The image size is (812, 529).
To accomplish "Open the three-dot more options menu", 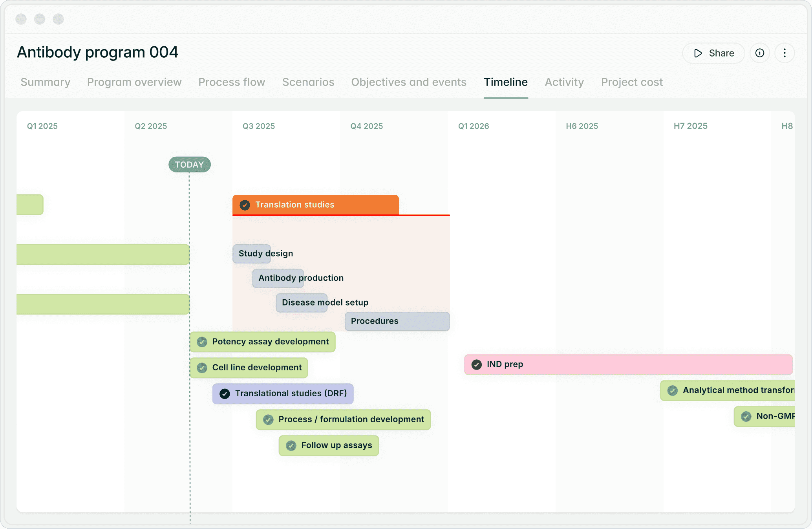I will click(785, 53).
